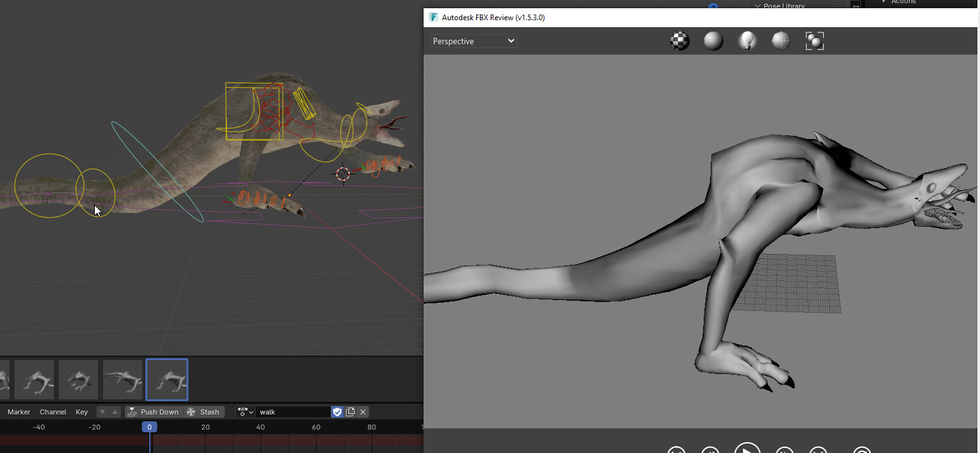Click the large yellow circle tail bone control
Image resolution: width=980 pixels, height=453 pixels.
[x=49, y=186]
